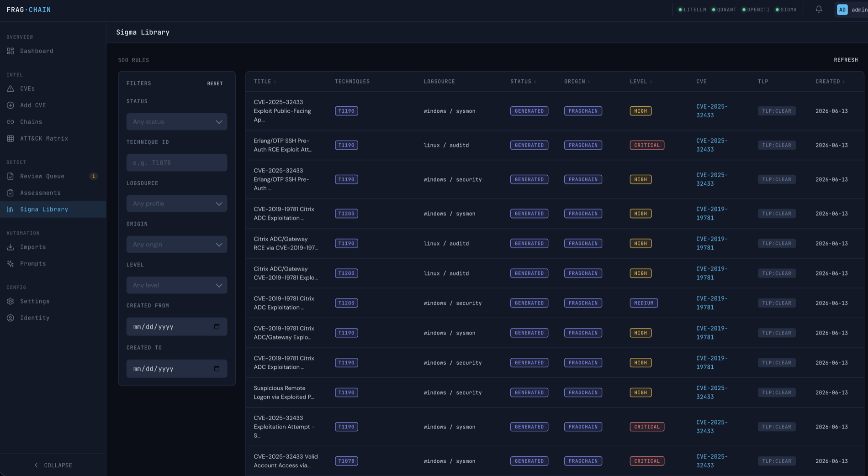Open 'CVE-2025-32433 Exploitation Attempt' rule
This screenshot has height=476, width=868.
click(x=284, y=427)
